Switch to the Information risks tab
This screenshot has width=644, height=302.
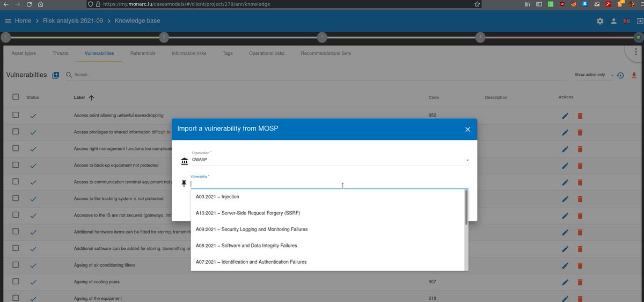coord(189,54)
